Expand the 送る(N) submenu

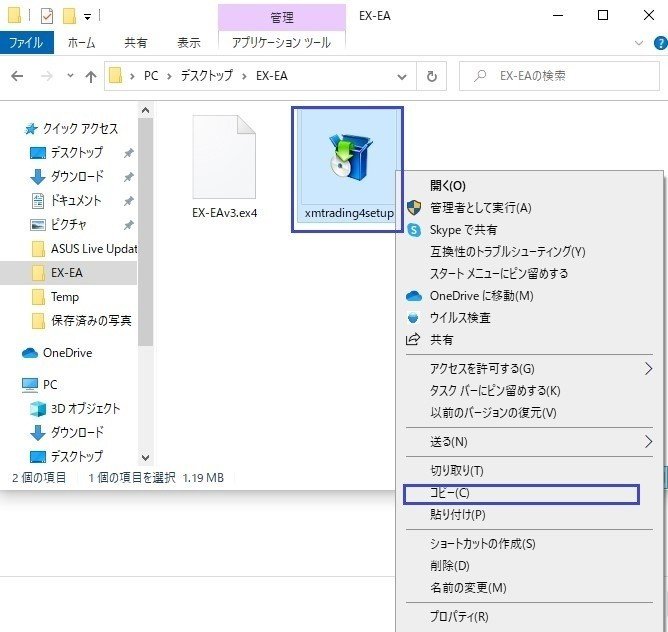(528, 442)
